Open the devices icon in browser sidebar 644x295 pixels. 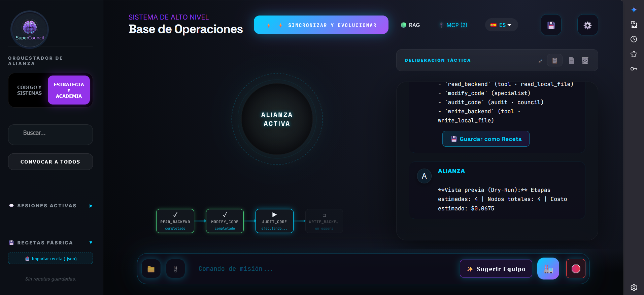tap(634, 24)
